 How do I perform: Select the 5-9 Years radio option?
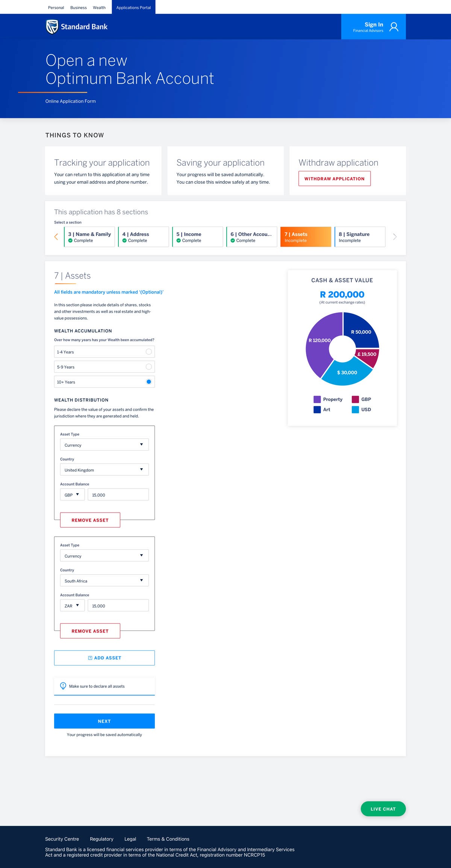149,367
